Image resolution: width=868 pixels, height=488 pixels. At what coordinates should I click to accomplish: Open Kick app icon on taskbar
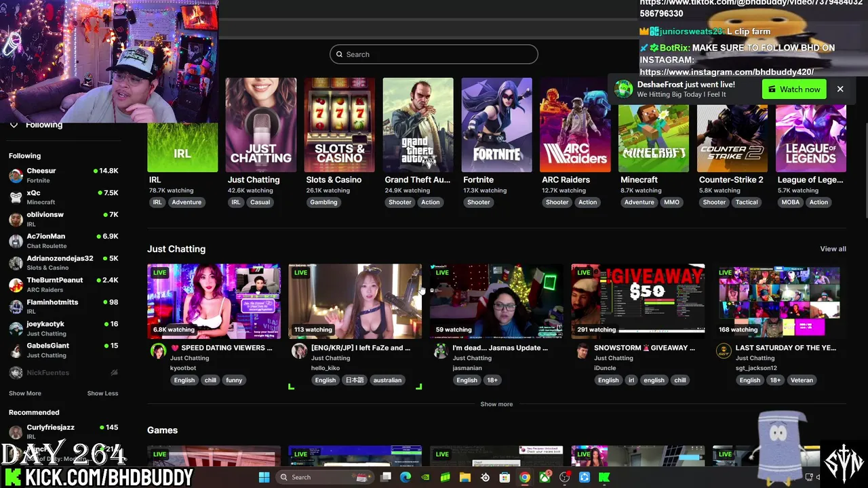604,477
